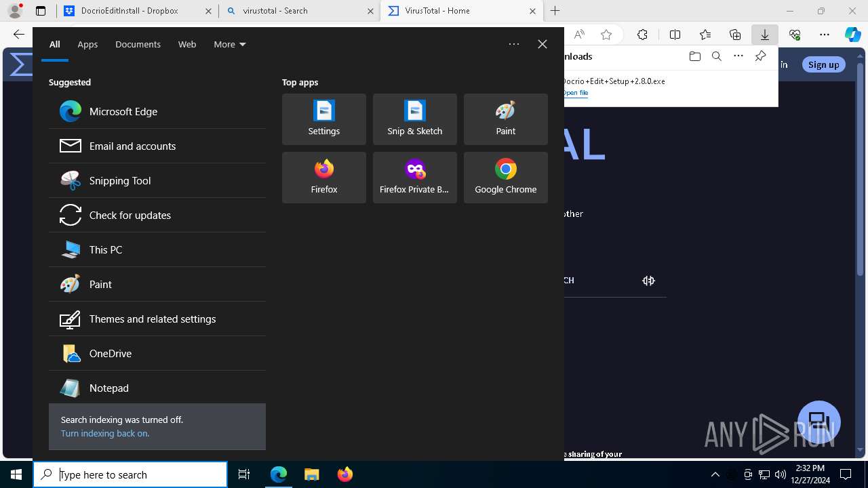
Task: Close the VirusTotal - Home tab
Action: [532, 11]
